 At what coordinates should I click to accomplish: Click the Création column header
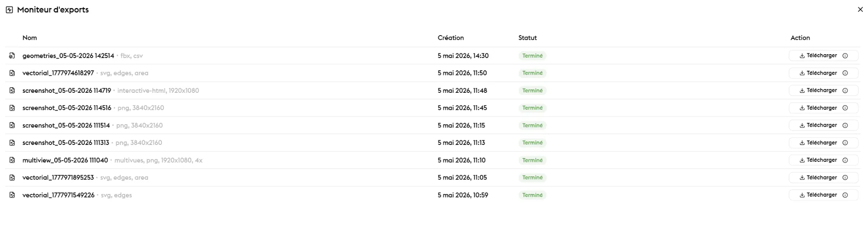tap(451, 38)
